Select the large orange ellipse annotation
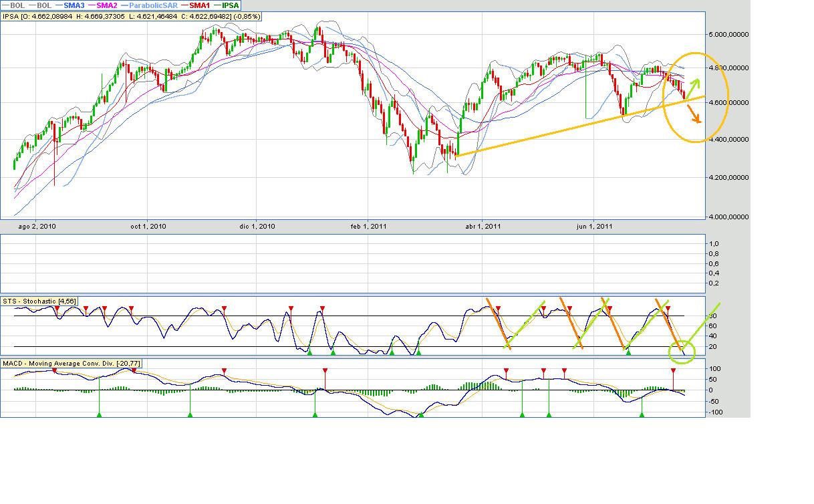Image resolution: width=814 pixels, height=504 pixels. (696, 53)
